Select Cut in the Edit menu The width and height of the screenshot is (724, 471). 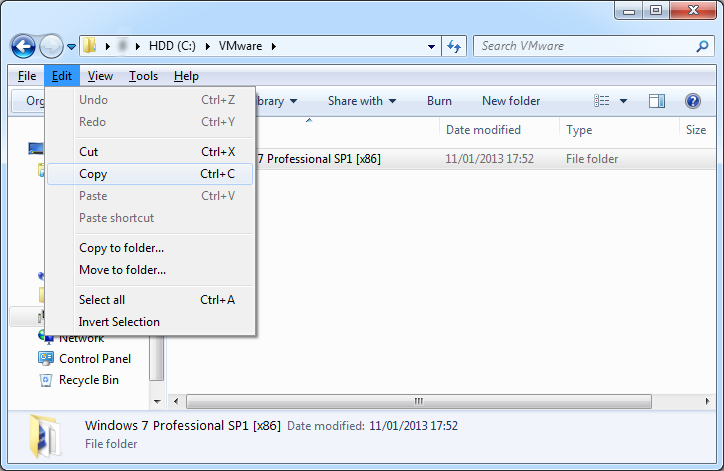88,152
